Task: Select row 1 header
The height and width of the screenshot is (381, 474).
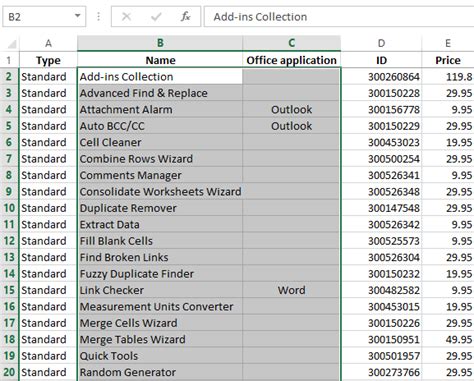Action: 9,60
